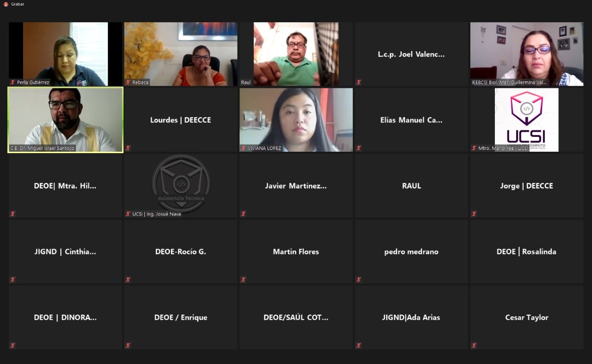The height and width of the screenshot is (364, 592).
Task: Click the Grabar label at top
Action: coord(18,4)
